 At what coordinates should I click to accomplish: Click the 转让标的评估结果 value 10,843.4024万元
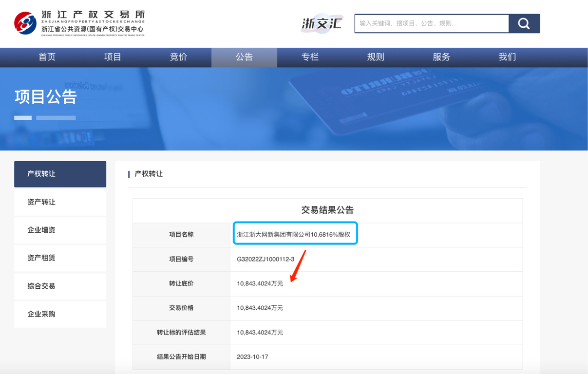click(x=260, y=333)
